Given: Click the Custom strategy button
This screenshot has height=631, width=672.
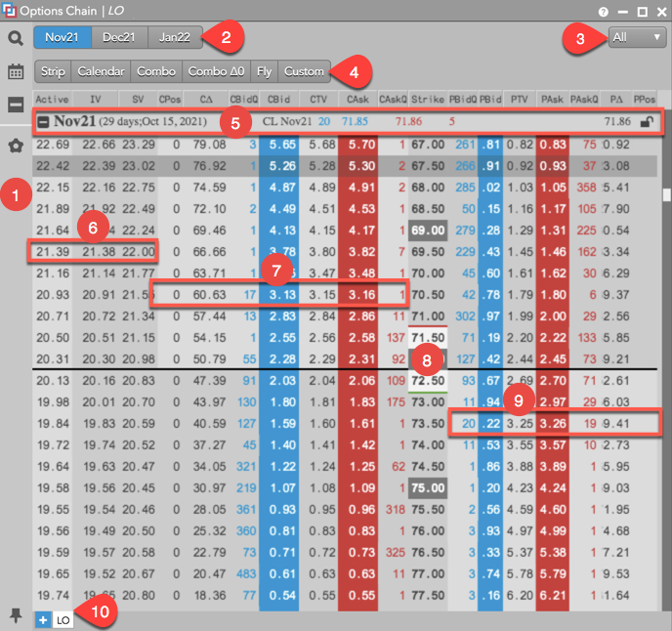Looking at the screenshot, I should tap(304, 71).
